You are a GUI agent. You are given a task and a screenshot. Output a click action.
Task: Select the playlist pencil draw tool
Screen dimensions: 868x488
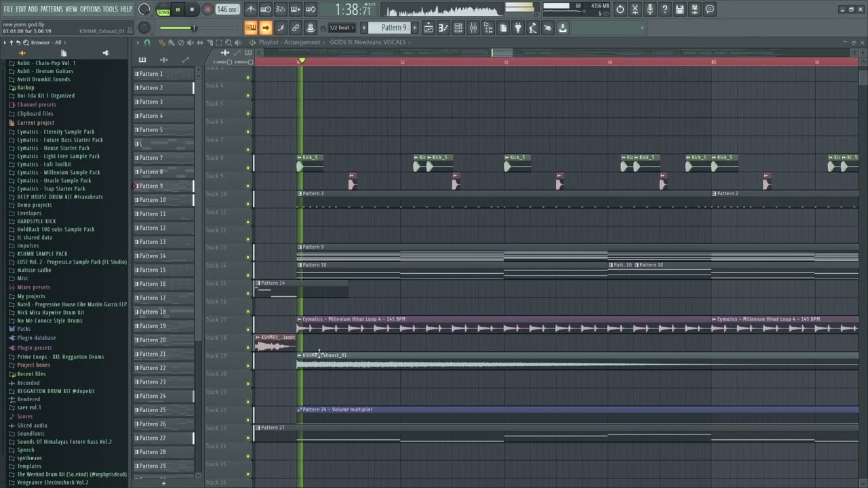pyautogui.click(x=162, y=43)
